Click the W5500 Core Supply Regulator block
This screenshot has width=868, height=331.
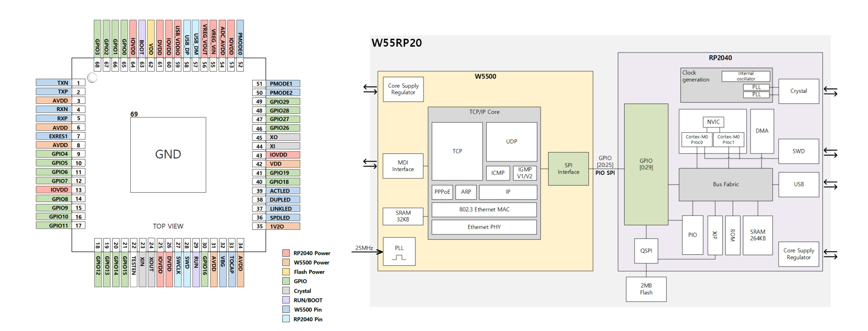(x=403, y=89)
